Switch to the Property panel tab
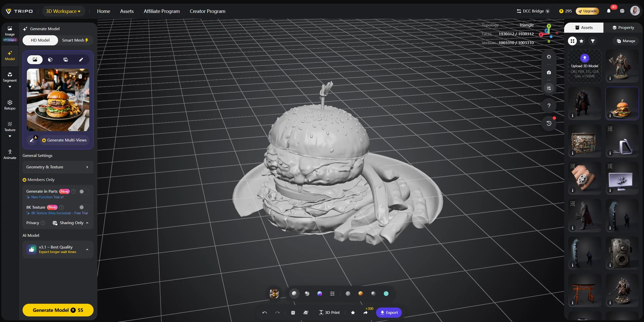 [623, 28]
